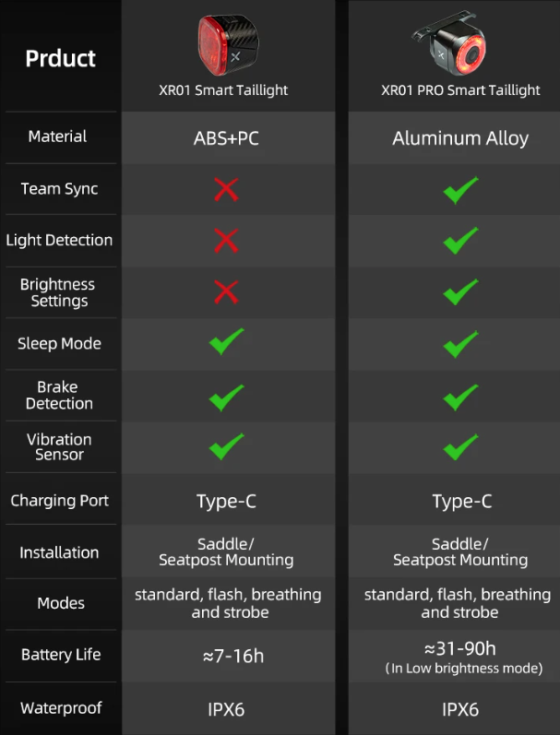The image size is (560, 735).
Task: Click the red X for XR01 Team Sync
Action: (227, 189)
